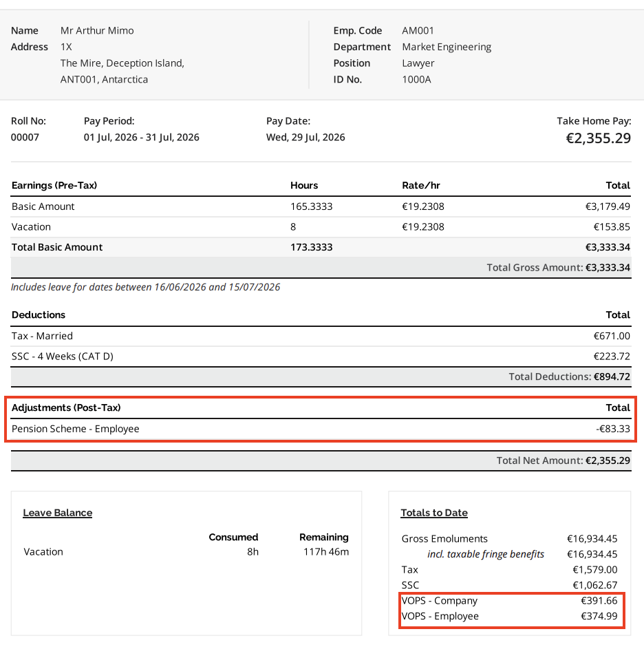Select the Emp. Code value AM001
644x658 pixels.
[x=418, y=31]
